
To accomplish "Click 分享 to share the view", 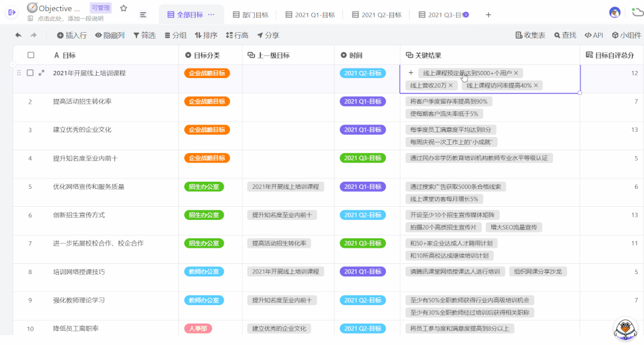I will [x=268, y=35].
